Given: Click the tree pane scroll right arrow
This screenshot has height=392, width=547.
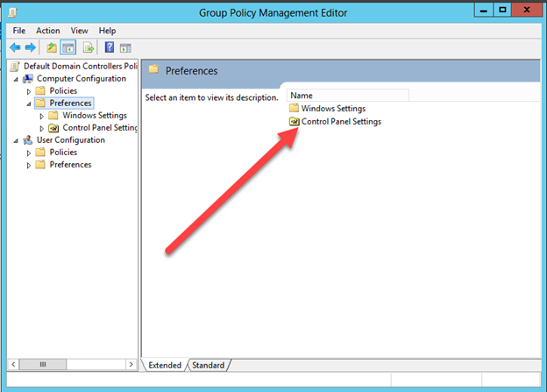Looking at the screenshot, I should (131, 365).
